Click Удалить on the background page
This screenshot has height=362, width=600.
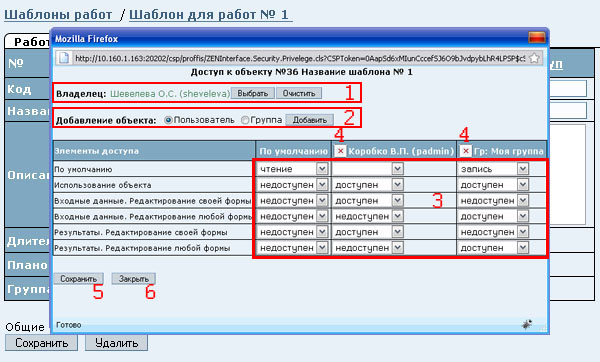117,343
